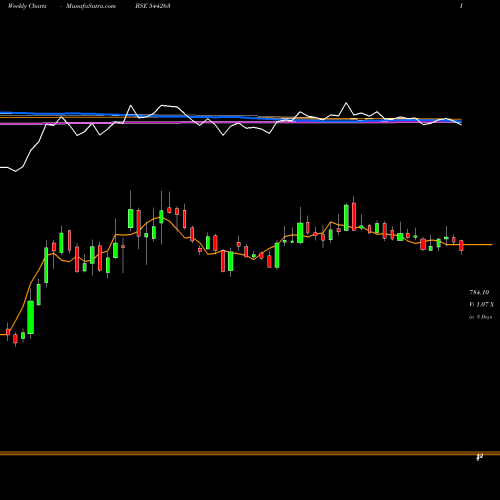
Task: Click the BSE 544263 ticker label
Action: pyautogui.click(x=153, y=6)
